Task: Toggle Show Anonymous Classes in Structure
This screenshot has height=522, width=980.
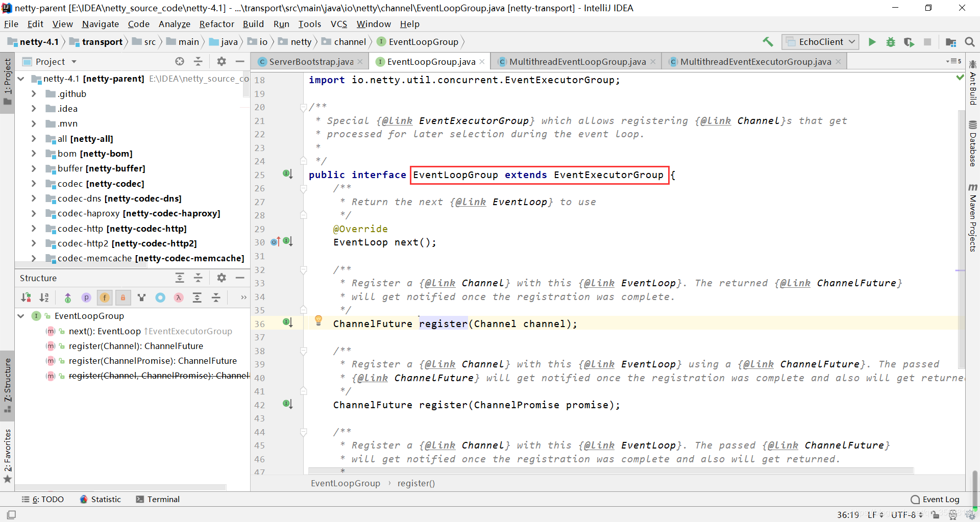Action: (x=160, y=297)
